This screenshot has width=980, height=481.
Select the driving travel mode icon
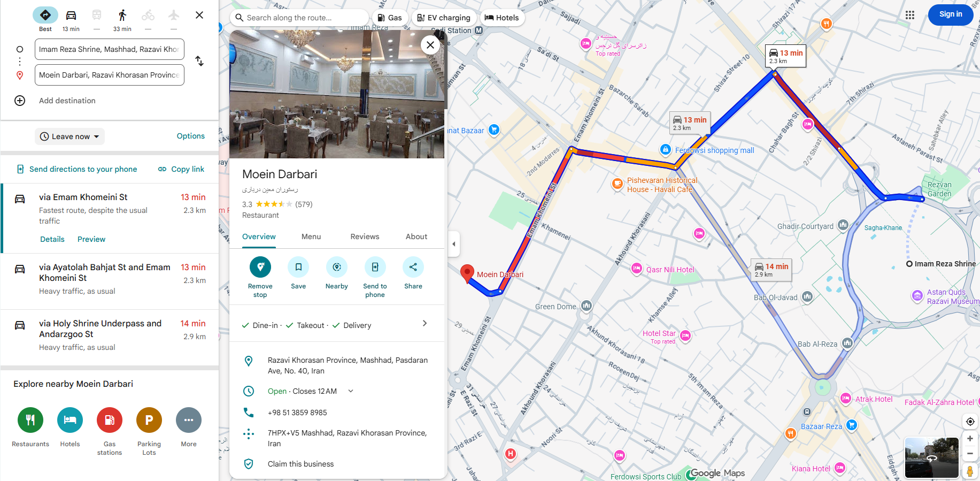pyautogui.click(x=71, y=15)
